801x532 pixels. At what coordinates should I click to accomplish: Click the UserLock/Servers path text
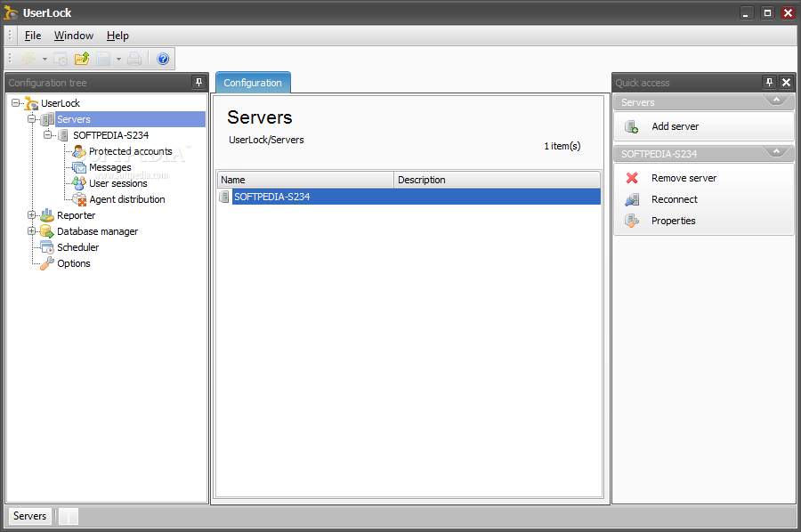pyautogui.click(x=266, y=140)
